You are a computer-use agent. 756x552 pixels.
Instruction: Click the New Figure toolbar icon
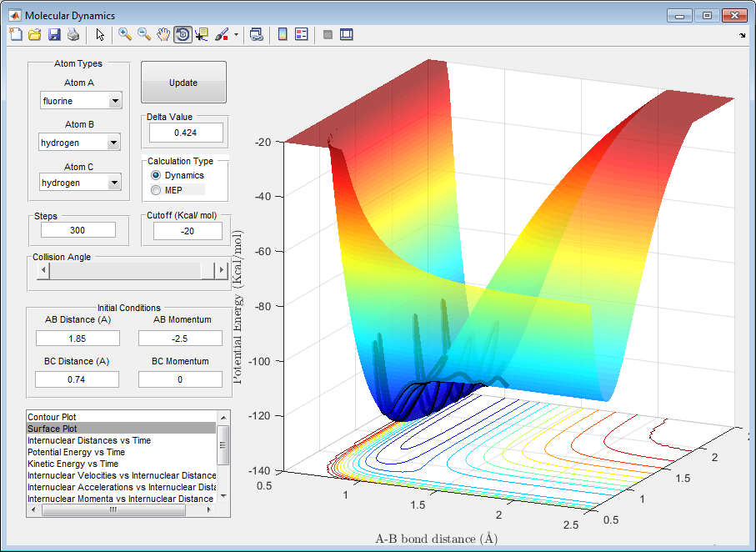point(15,34)
